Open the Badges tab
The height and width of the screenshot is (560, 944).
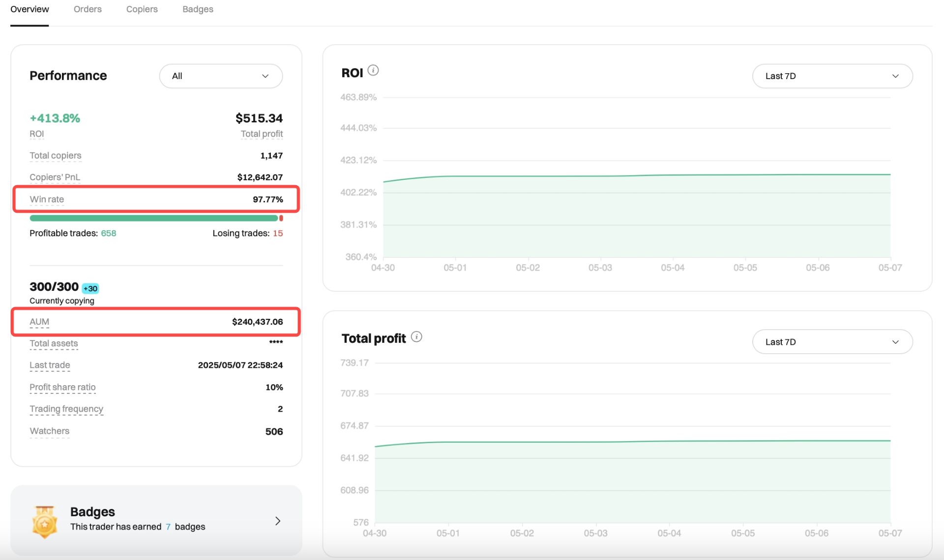click(198, 9)
